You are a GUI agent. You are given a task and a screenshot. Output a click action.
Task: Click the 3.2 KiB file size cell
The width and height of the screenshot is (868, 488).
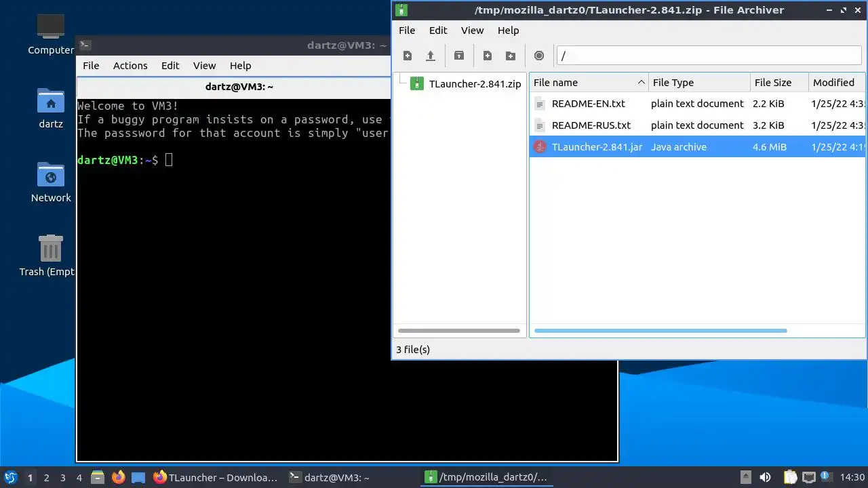768,125
